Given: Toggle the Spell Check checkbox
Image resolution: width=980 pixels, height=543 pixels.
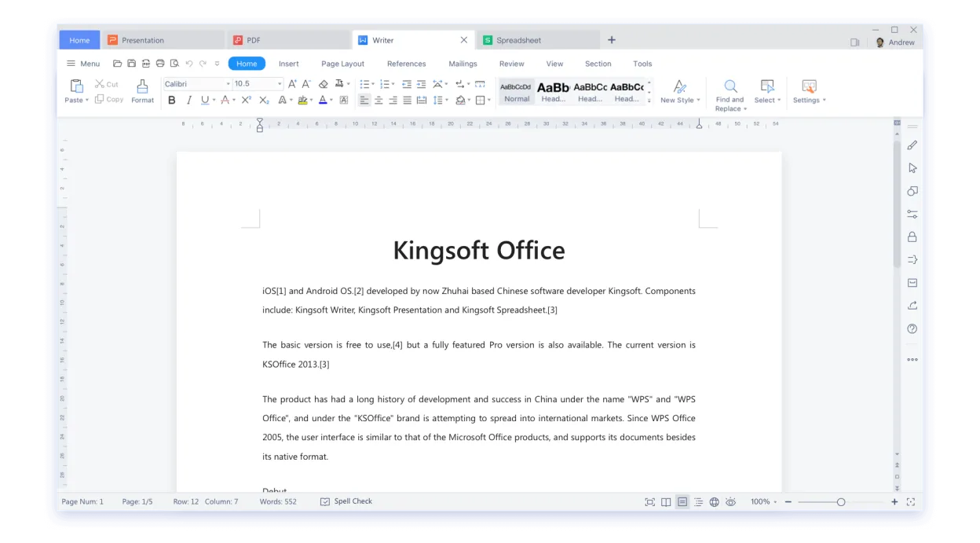Looking at the screenshot, I should pos(325,501).
